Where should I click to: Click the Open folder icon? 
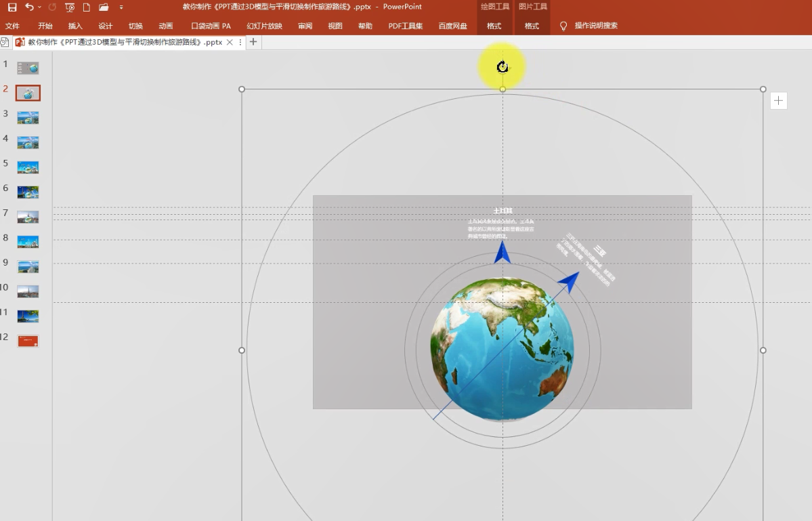(104, 7)
